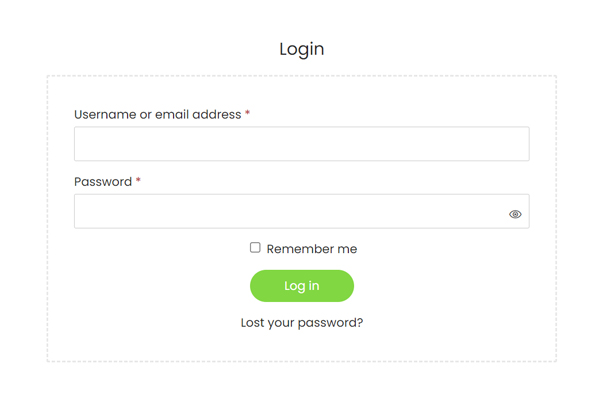Click the Login page heading

pyautogui.click(x=301, y=49)
